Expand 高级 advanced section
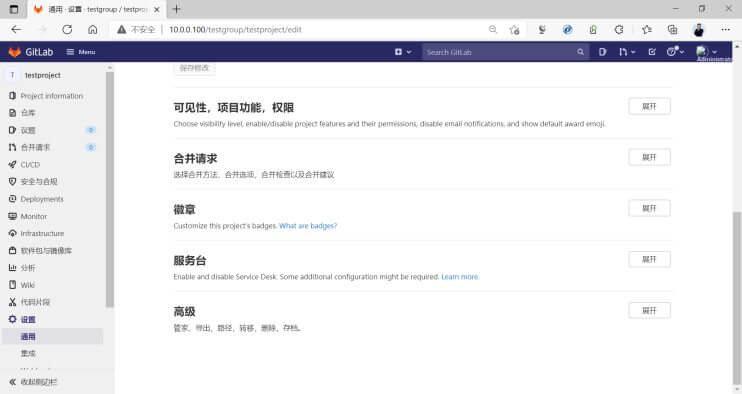The height and width of the screenshot is (394, 742). pyautogui.click(x=649, y=310)
